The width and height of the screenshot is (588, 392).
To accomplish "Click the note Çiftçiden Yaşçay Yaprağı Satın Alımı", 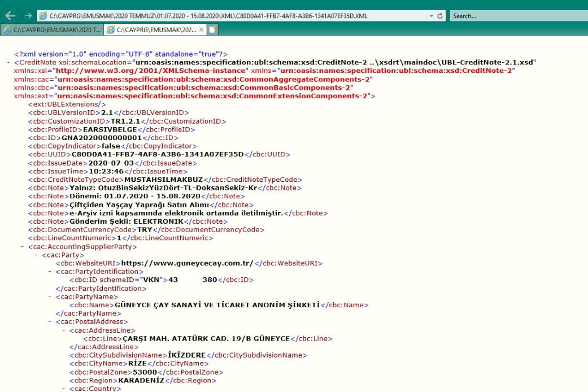I will click(x=139, y=205).
